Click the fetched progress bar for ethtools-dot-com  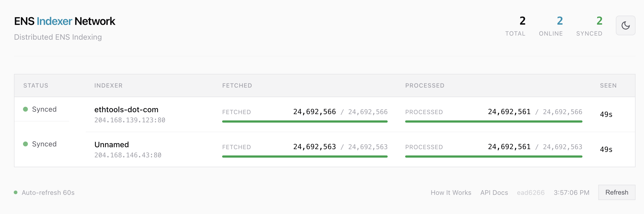[x=305, y=122]
